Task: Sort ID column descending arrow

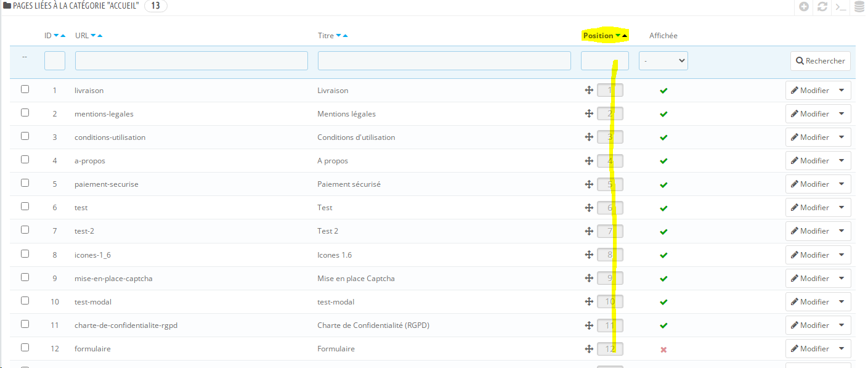Action: (56, 36)
